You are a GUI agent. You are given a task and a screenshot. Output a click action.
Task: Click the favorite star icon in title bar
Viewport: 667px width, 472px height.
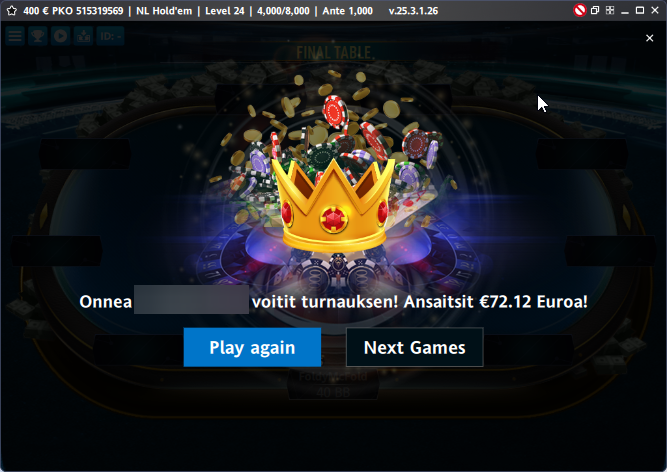coord(11,11)
